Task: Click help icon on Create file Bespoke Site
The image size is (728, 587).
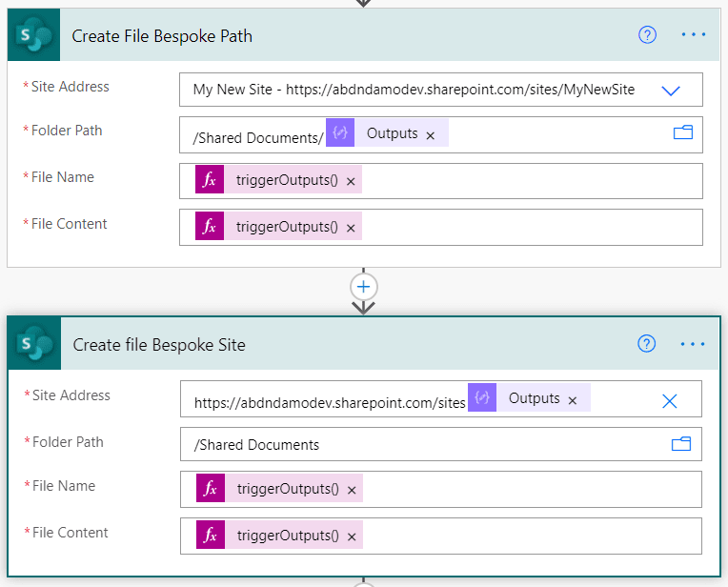Action: pyautogui.click(x=647, y=344)
